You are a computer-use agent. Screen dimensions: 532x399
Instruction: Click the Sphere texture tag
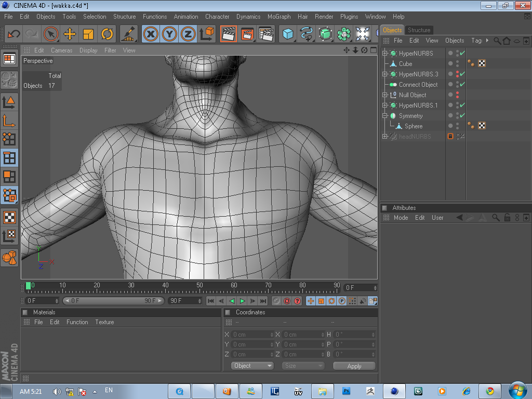(482, 126)
